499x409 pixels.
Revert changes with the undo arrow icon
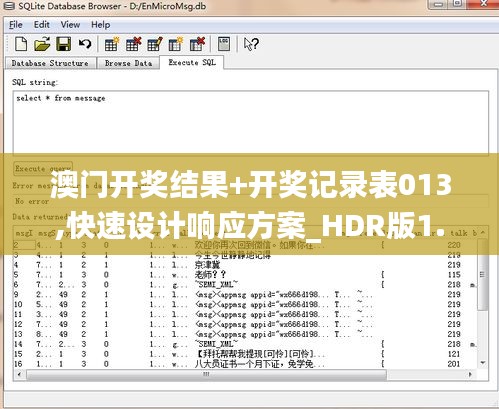[85, 44]
